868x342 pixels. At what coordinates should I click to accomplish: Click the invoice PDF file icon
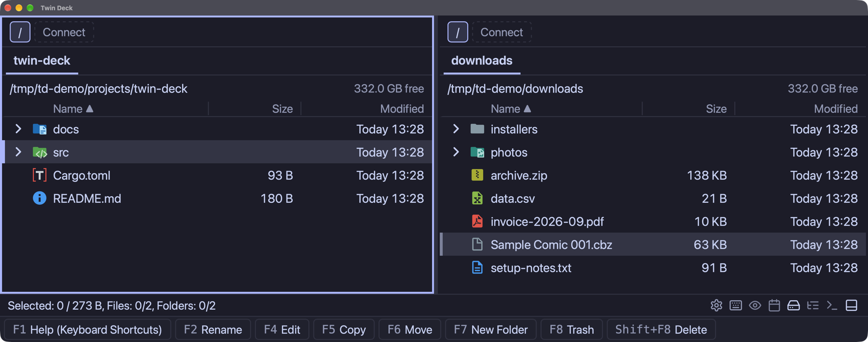pyautogui.click(x=477, y=221)
